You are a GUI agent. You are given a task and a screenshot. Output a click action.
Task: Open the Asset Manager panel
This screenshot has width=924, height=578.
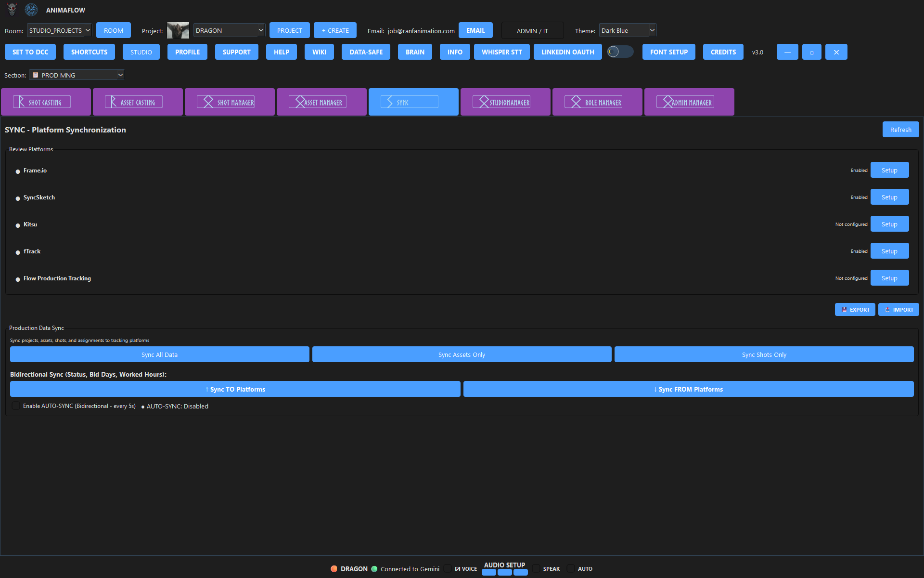321,102
